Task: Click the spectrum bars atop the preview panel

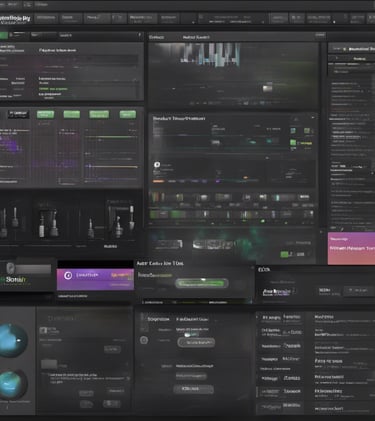Action: point(211,55)
